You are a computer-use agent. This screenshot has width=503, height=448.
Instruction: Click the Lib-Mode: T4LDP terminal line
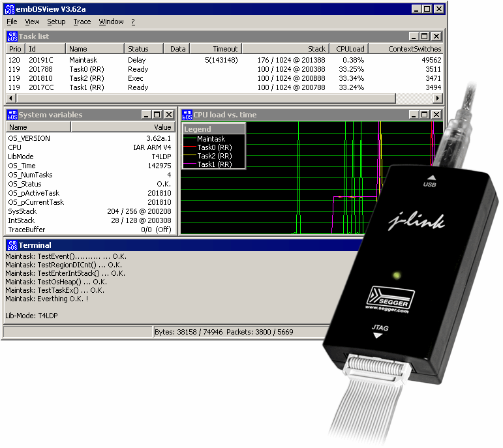coord(31,316)
